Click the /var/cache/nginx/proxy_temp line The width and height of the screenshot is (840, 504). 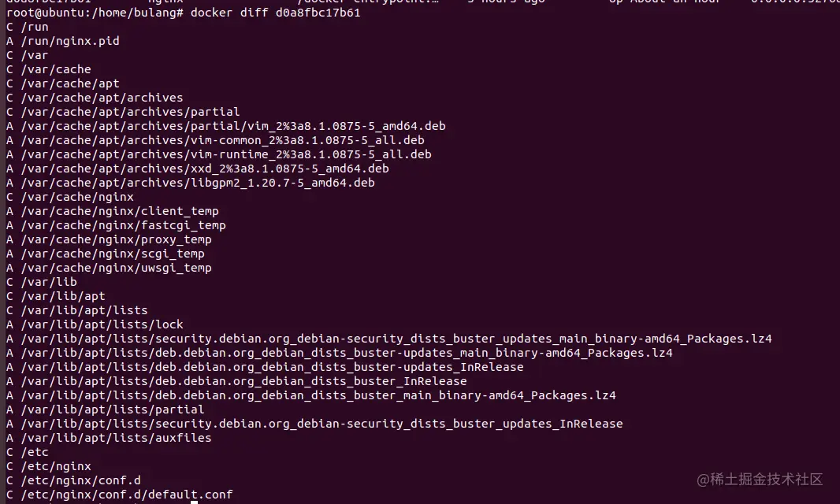[109, 239]
